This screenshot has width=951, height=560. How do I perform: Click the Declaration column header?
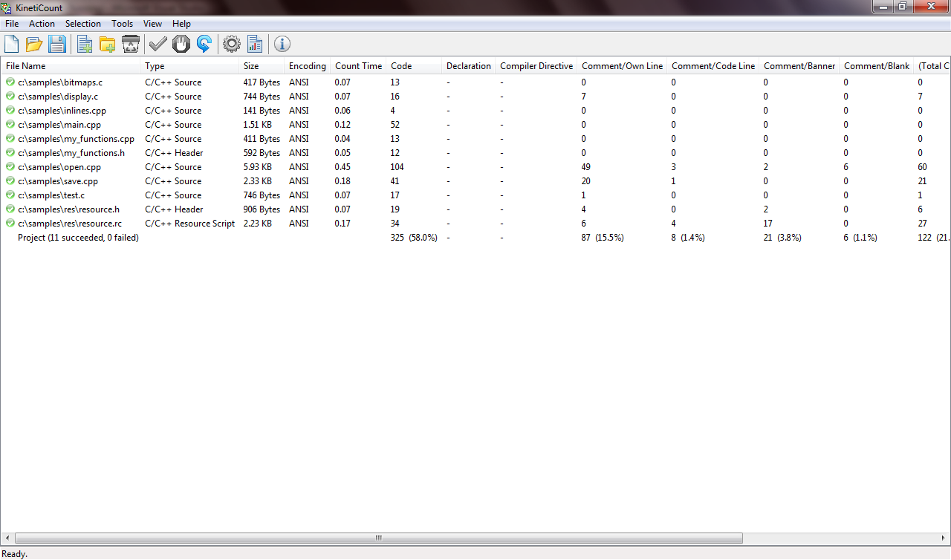click(x=469, y=66)
